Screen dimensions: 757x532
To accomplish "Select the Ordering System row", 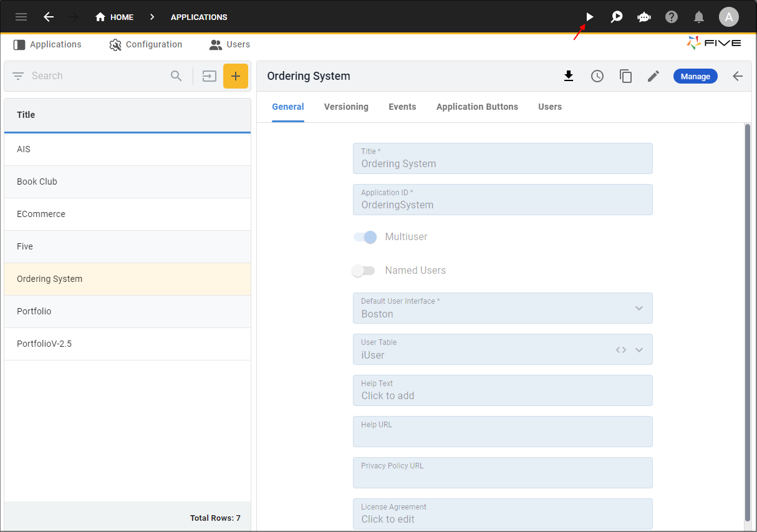I will pos(127,279).
